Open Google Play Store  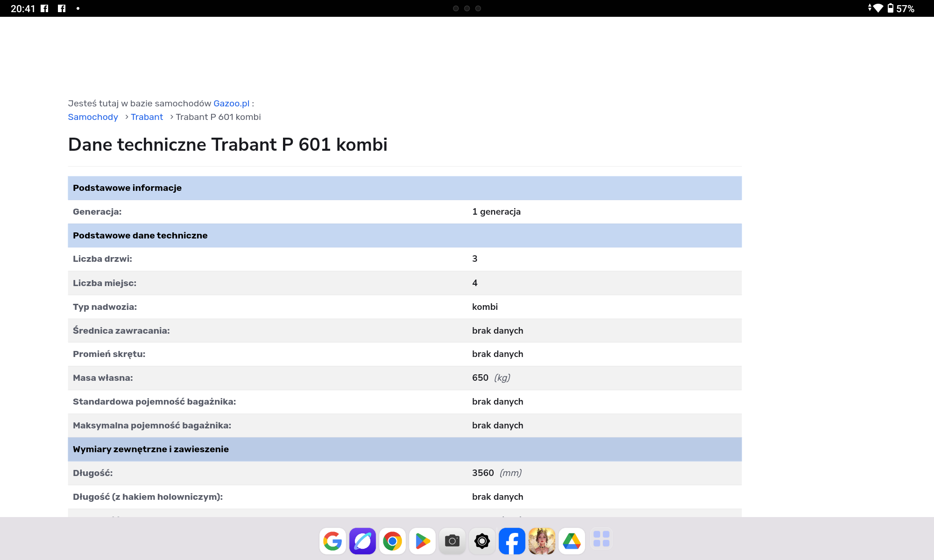point(422,541)
